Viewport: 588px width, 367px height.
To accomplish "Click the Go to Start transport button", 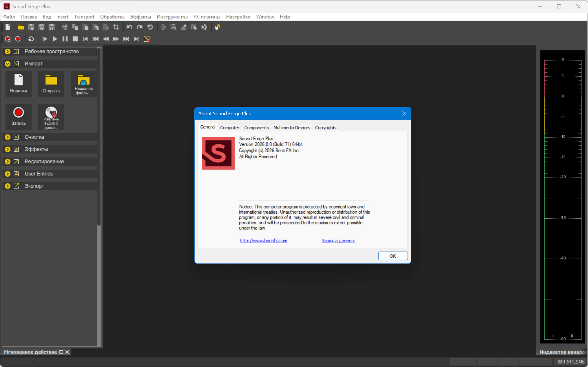I will (85, 39).
